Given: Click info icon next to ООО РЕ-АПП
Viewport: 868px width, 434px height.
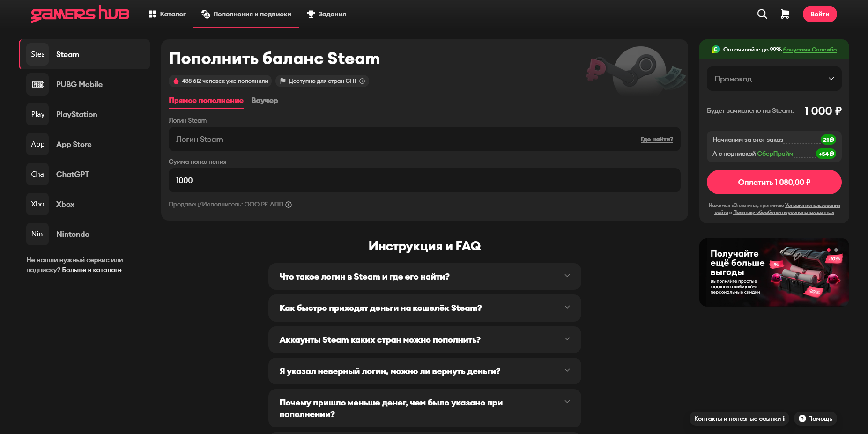Looking at the screenshot, I should [289, 205].
